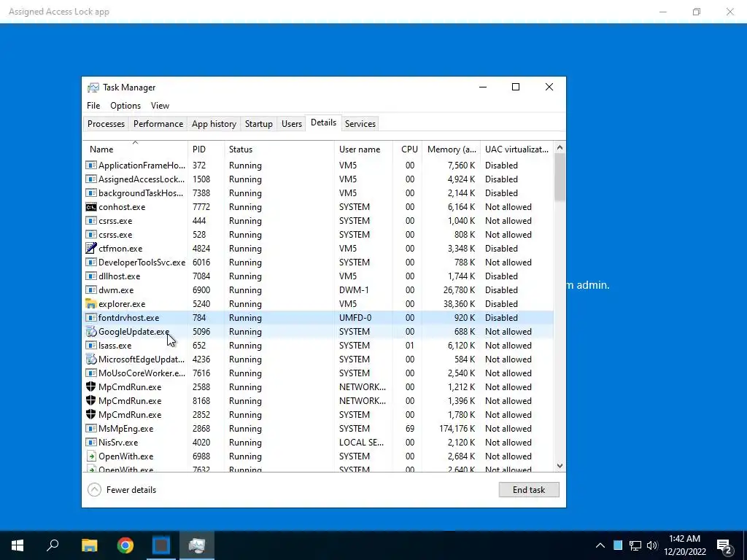Sort by the Memory column header

pos(451,149)
